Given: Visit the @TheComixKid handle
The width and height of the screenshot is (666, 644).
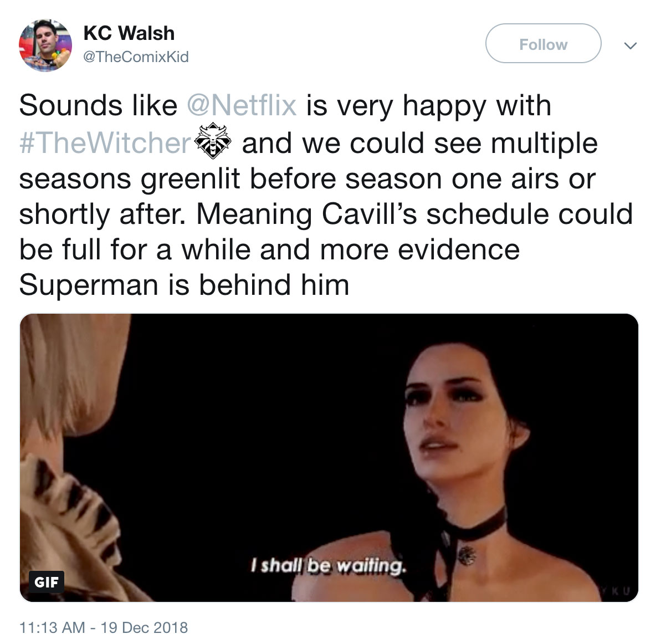Looking at the screenshot, I should click(x=136, y=57).
